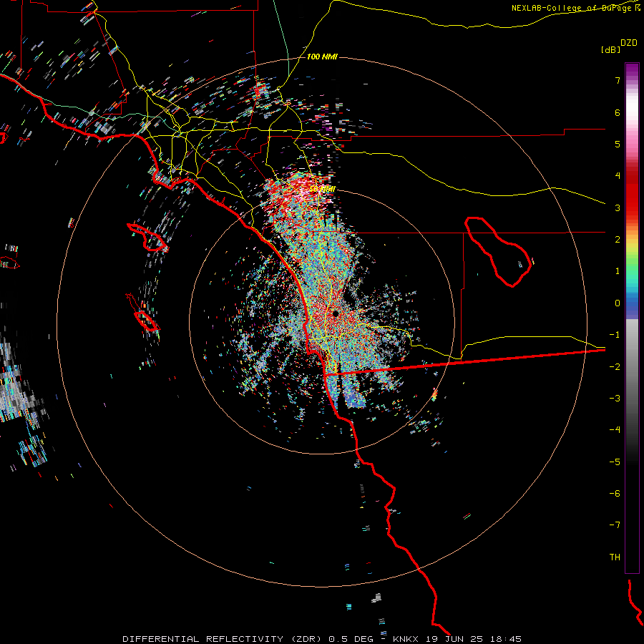644x644 pixels.
Task: Click the 2 value on color scale
Action: point(618,240)
